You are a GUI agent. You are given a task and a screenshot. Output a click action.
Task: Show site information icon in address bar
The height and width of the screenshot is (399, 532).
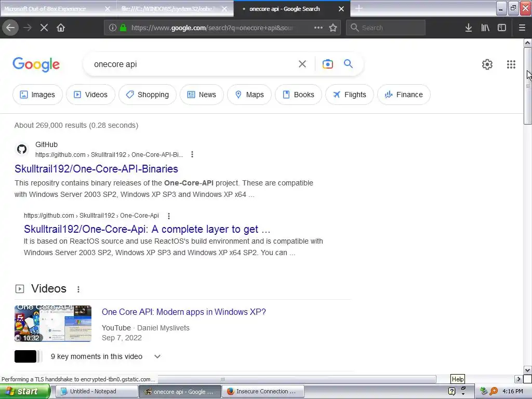point(113,28)
